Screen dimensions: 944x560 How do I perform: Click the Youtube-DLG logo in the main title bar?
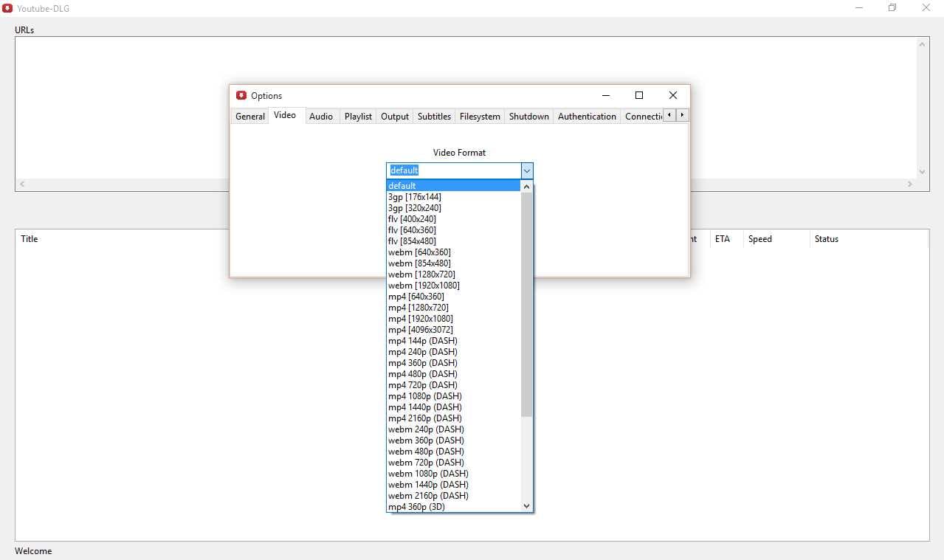(x=8, y=8)
